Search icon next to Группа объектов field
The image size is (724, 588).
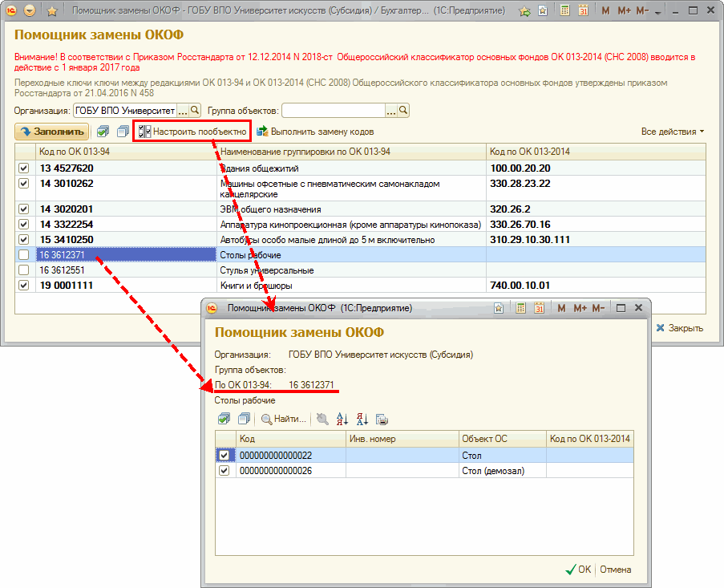[x=403, y=111]
